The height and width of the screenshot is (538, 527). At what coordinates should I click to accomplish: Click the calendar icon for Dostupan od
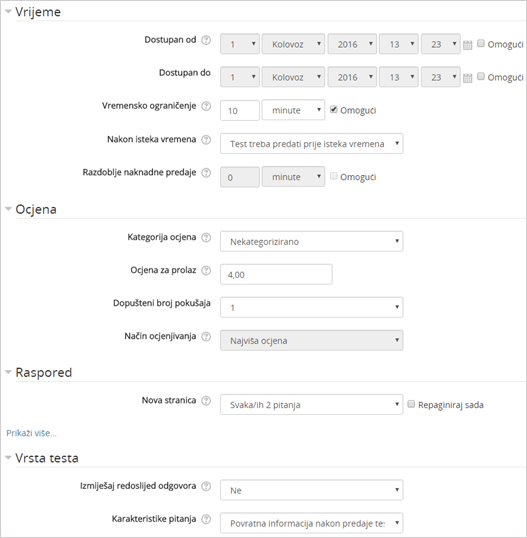point(467,45)
